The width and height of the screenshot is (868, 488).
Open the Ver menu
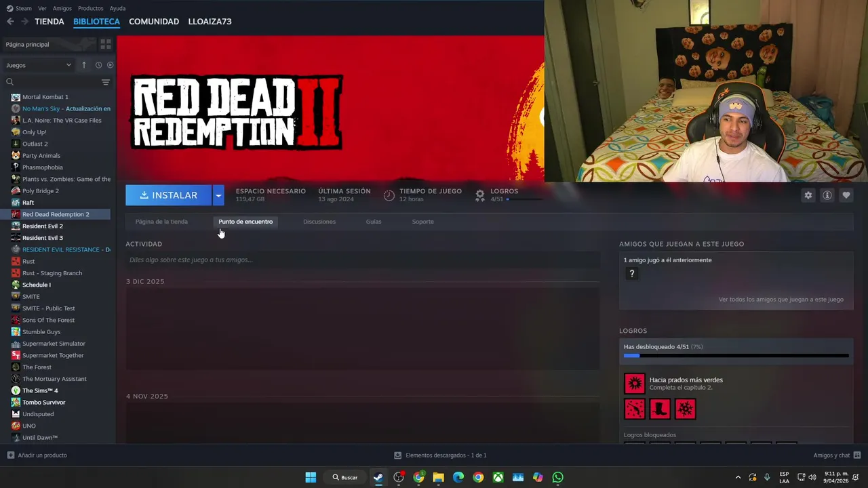tap(42, 8)
